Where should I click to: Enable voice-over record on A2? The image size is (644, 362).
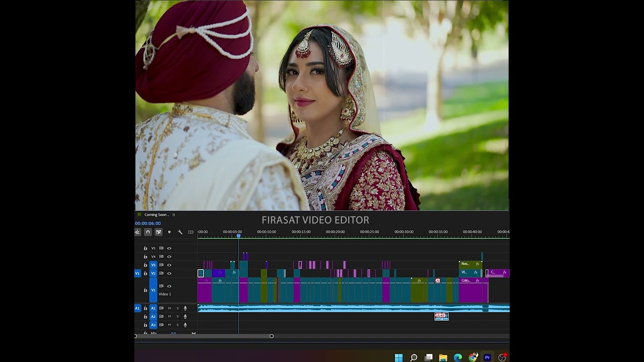(185, 316)
